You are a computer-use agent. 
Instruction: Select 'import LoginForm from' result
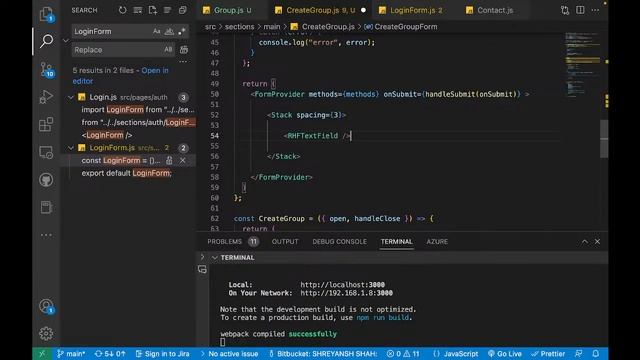click(x=138, y=110)
